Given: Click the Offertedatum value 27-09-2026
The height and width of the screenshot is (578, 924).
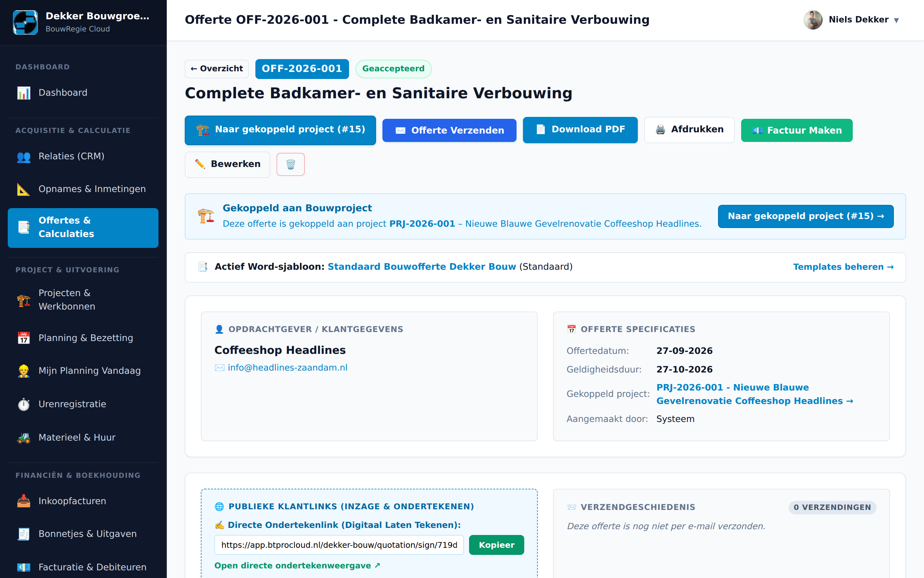Looking at the screenshot, I should pyautogui.click(x=684, y=351).
